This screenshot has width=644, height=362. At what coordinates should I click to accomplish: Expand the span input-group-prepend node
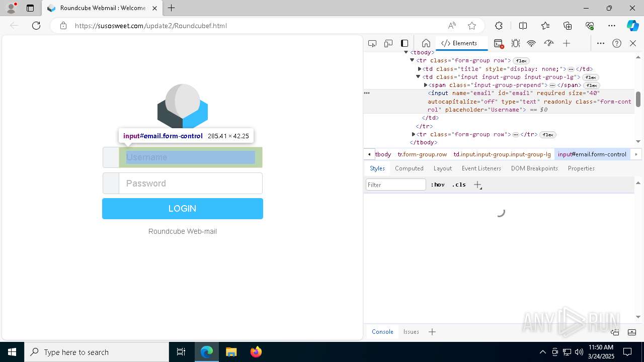426,85
